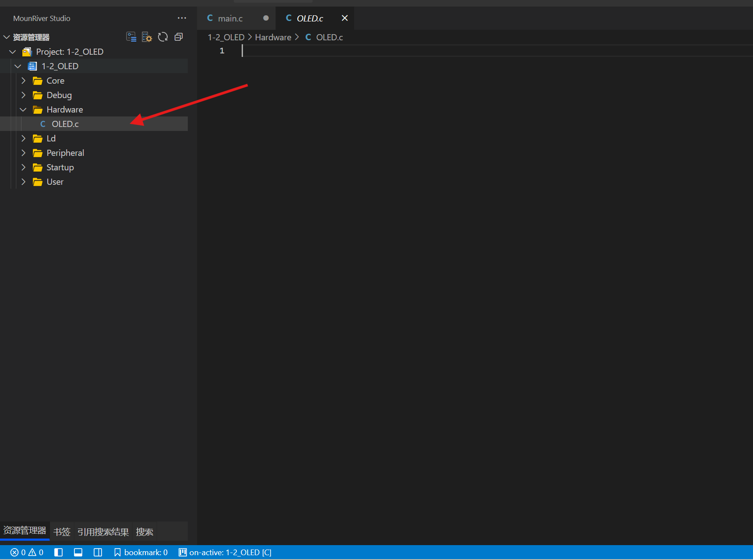Open OLED.c file in the tree
This screenshot has height=560, width=753.
click(x=94, y=124)
